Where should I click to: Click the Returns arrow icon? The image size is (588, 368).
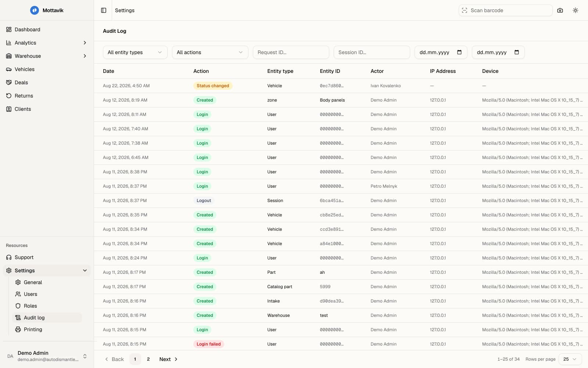(9, 96)
